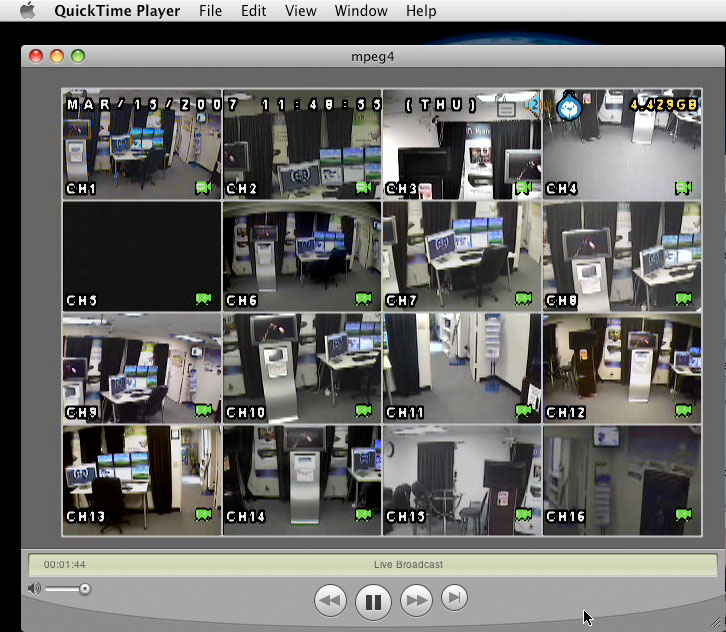Zoom the mpeg4 window with green button
Image resolution: width=726 pixels, height=632 pixels.
pos(78,56)
